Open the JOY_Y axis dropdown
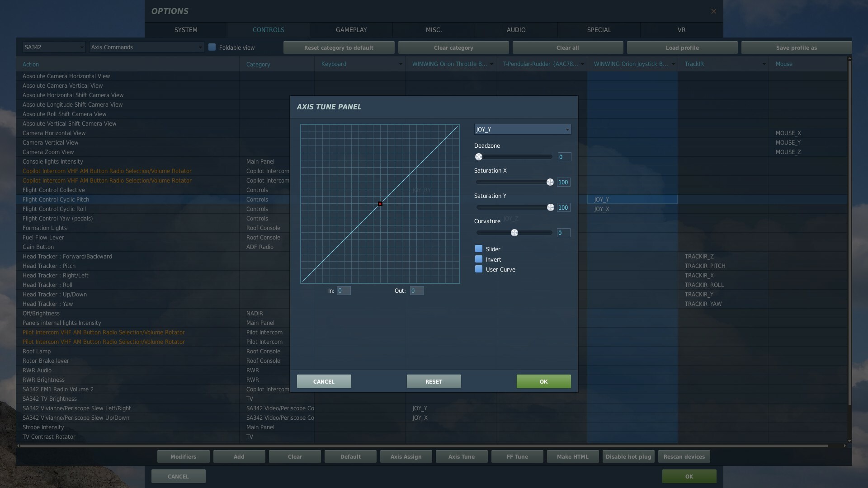Screen dimensions: 868x488 (522, 129)
